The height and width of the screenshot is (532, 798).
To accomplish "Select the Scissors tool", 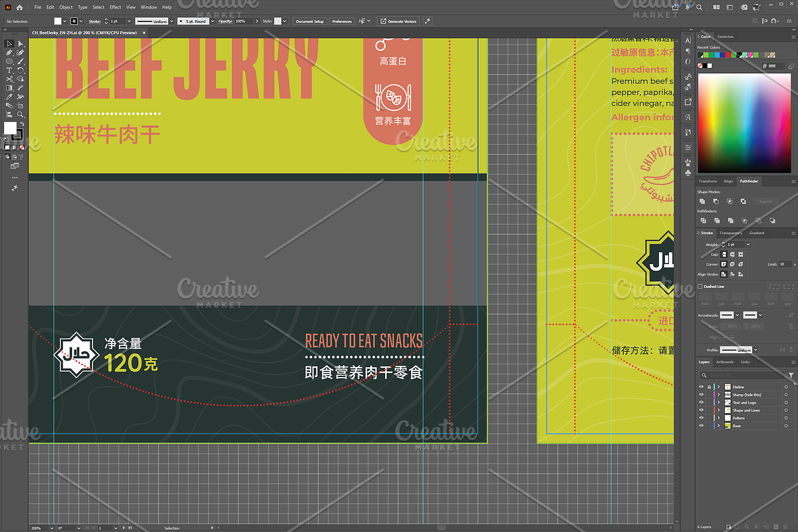I will pos(9,79).
